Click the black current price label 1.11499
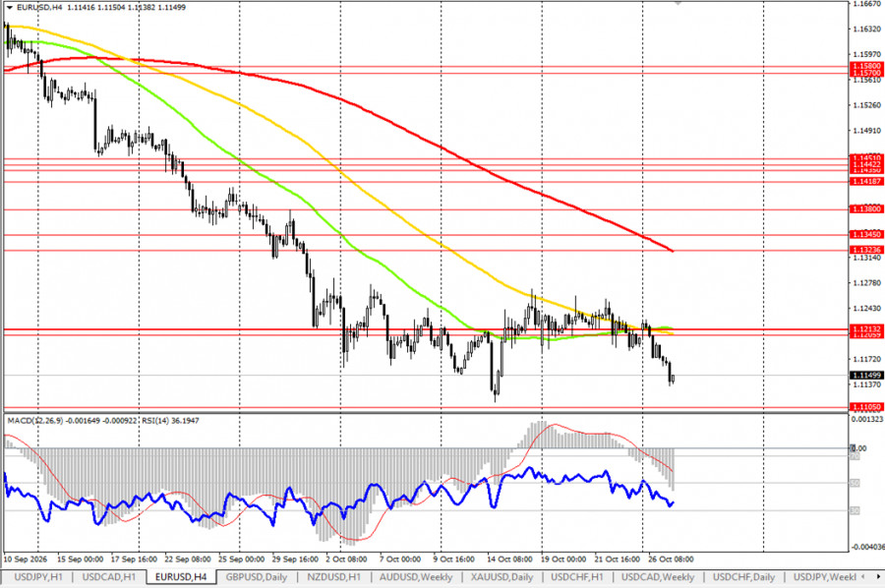The image size is (885, 588). (866, 376)
